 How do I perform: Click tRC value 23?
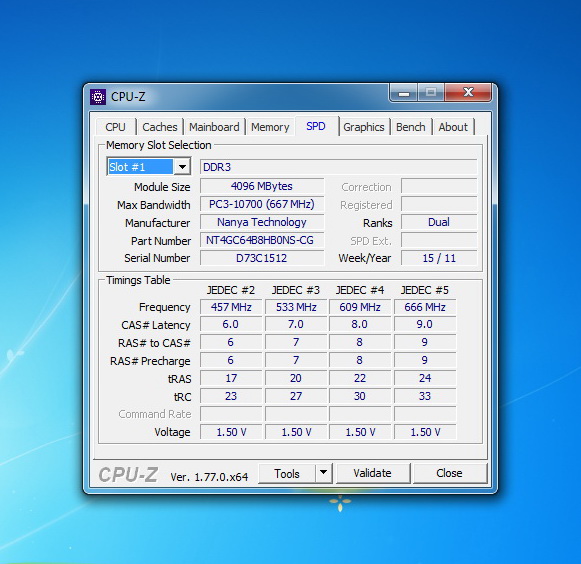point(231,396)
